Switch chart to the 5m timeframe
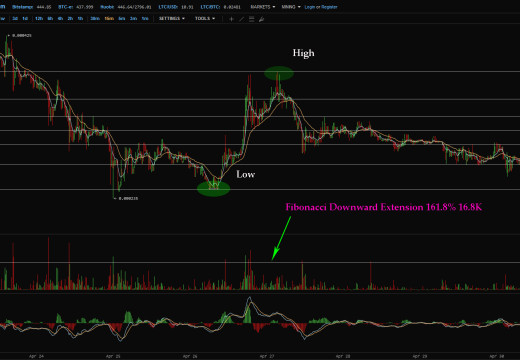This screenshot has width=520, height=360. [122, 18]
